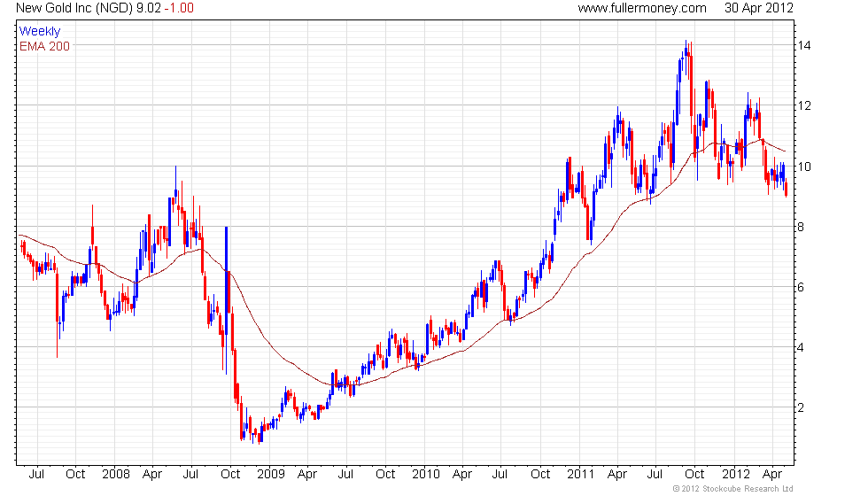Click the 6 price axis label
This screenshot has width=868, height=496.
coord(801,287)
